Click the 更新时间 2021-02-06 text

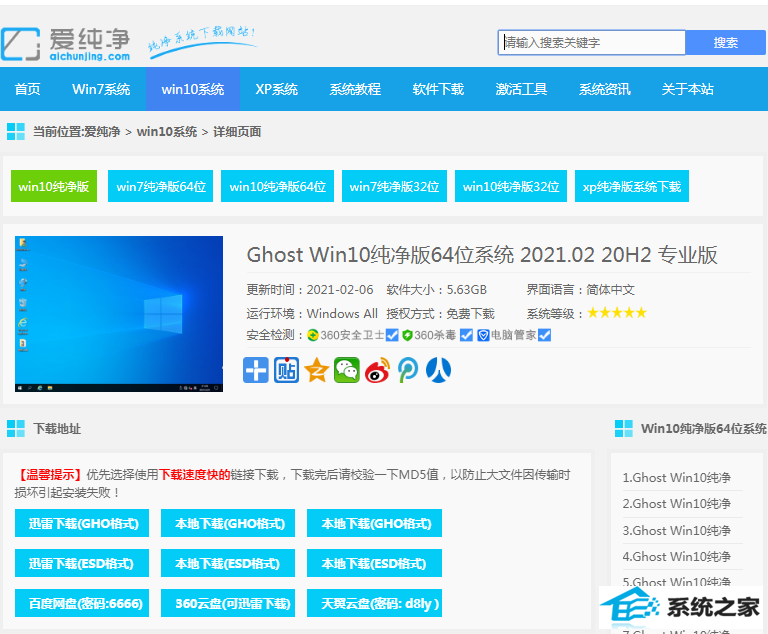[x=310, y=290]
